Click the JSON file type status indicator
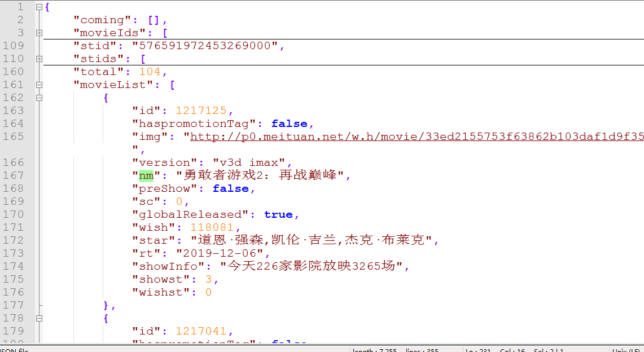 coord(14,349)
